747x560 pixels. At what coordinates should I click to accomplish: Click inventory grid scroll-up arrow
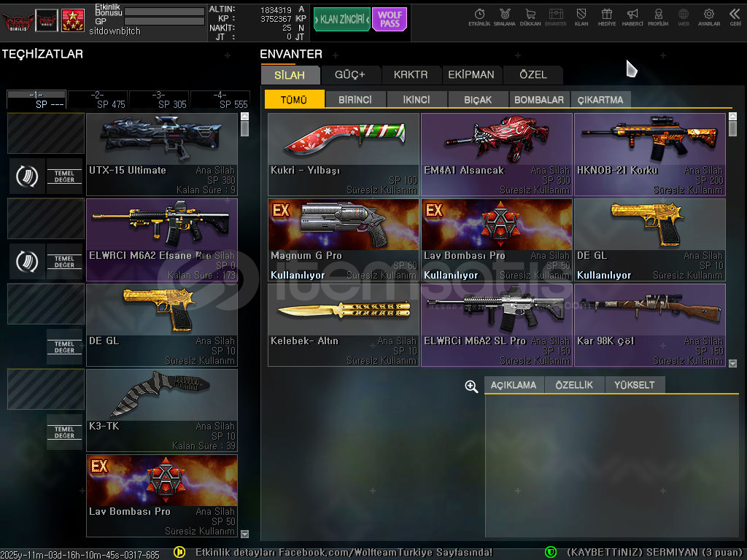click(732, 116)
